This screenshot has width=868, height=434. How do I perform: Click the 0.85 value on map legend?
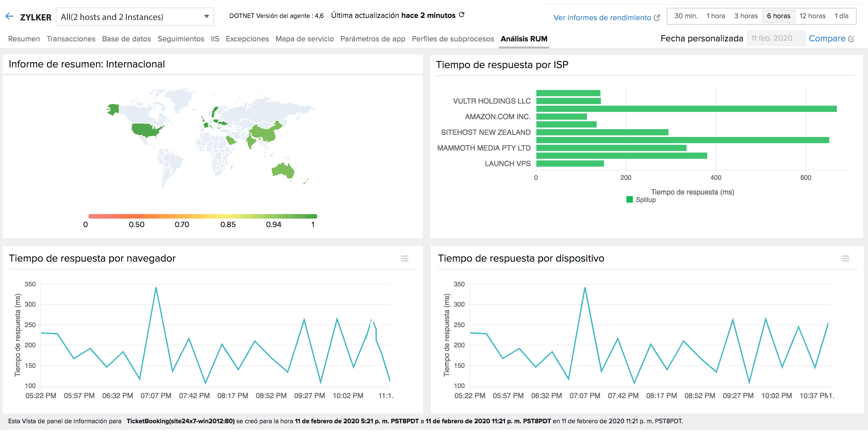tap(228, 224)
